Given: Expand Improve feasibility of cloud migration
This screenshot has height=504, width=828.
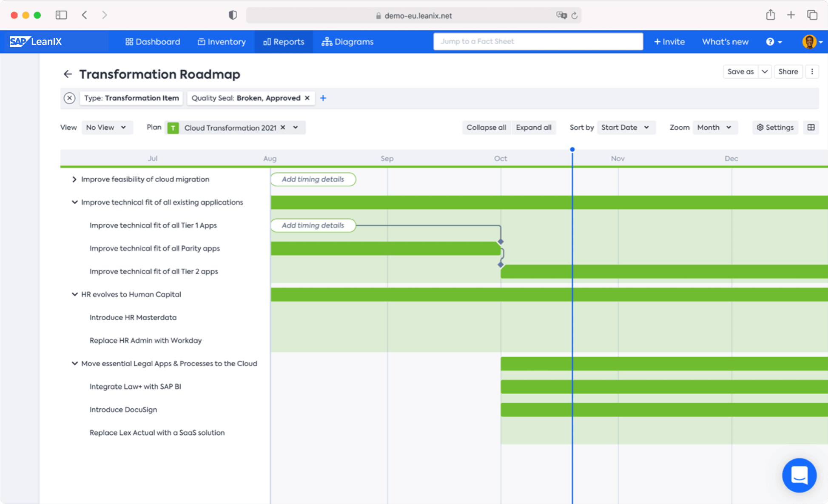Looking at the screenshot, I should (74, 179).
